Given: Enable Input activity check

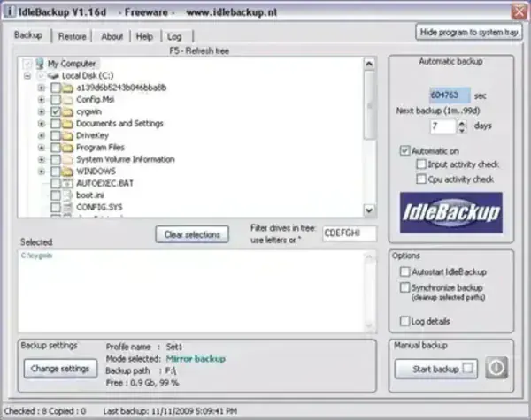Looking at the screenshot, I should 421,164.
